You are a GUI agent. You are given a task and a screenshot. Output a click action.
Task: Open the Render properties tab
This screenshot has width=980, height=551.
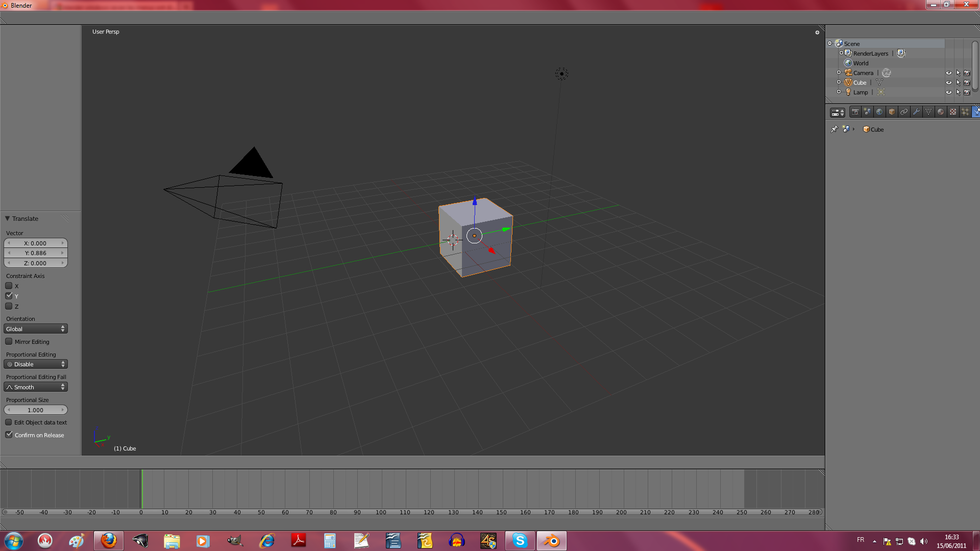856,112
